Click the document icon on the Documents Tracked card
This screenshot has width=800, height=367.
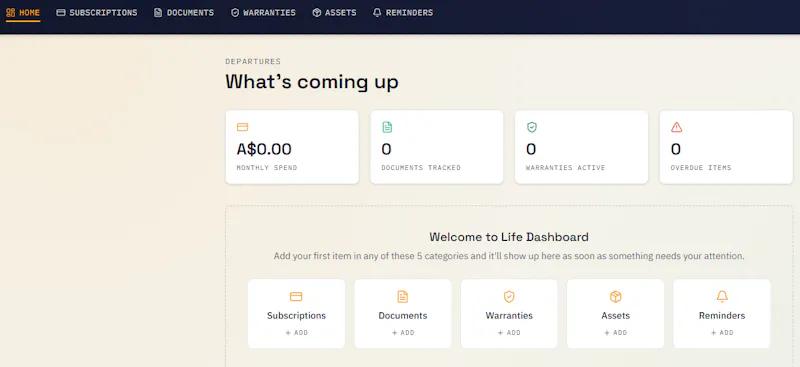tap(387, 127)
